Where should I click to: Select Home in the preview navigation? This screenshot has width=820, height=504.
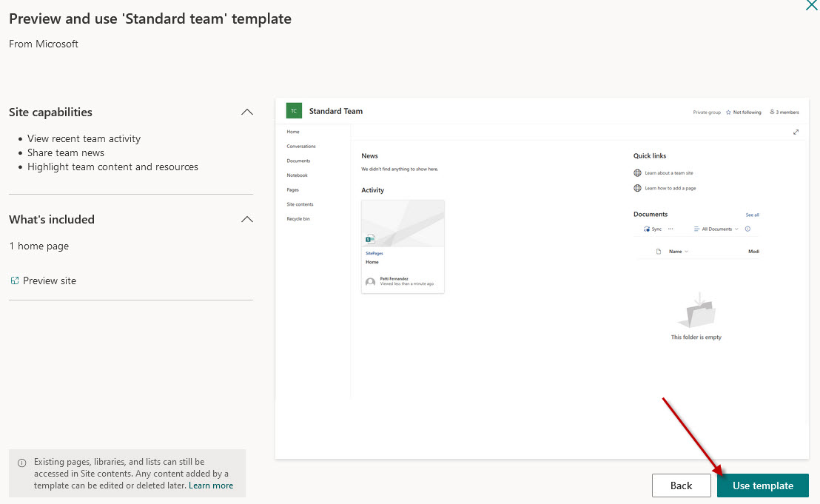point(293,132)
